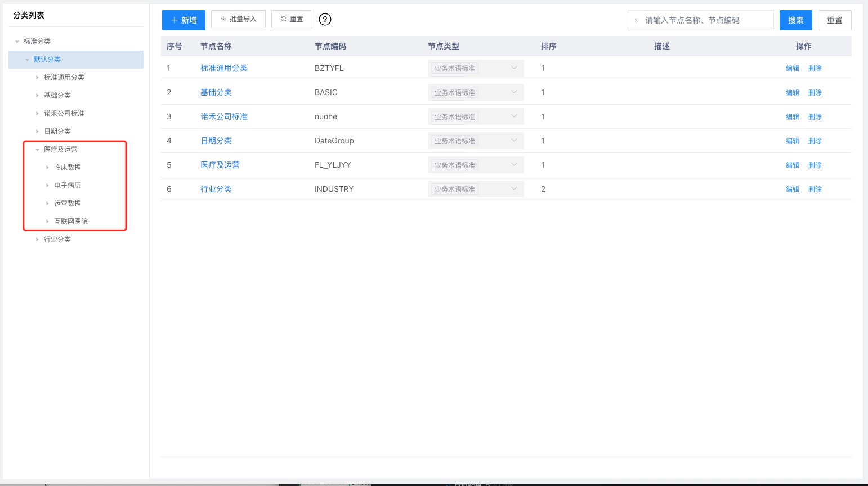Expand the 标准通用分类 tree node arrow
This screenshot has width=868, height=486.
(38, 78)
